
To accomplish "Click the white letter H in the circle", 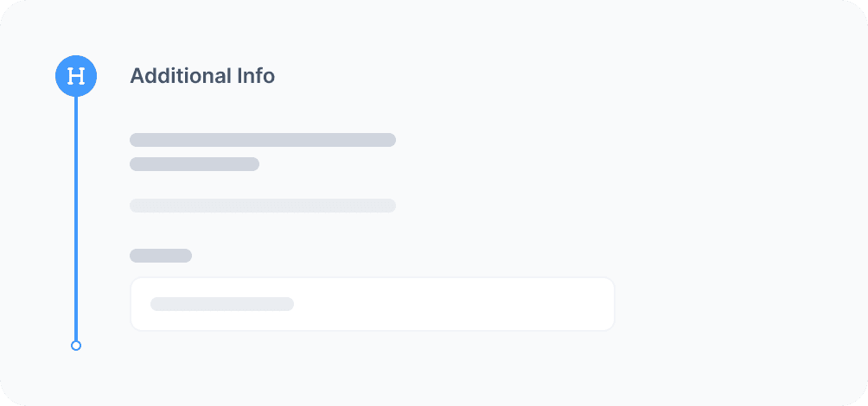I will (x=76, y=76).
